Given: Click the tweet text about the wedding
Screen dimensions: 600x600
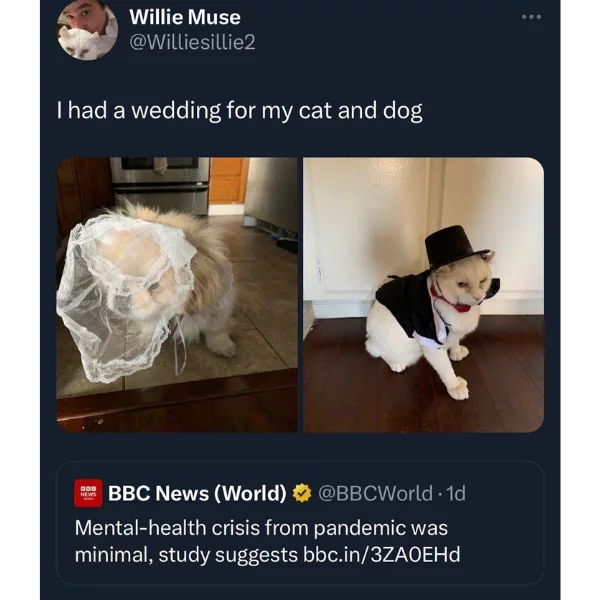Looking at the screenshot, I should [239, 110].
